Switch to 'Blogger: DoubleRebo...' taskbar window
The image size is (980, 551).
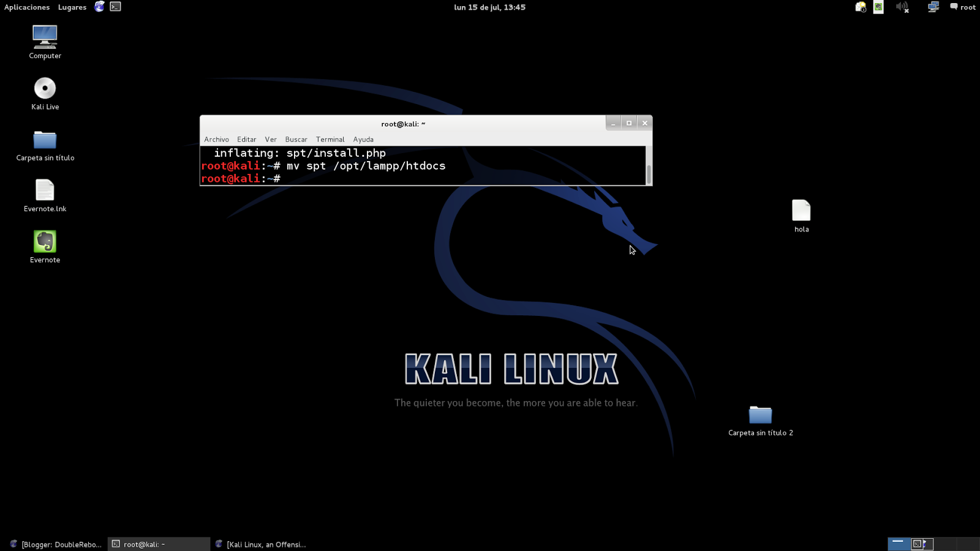pos(56,544)
